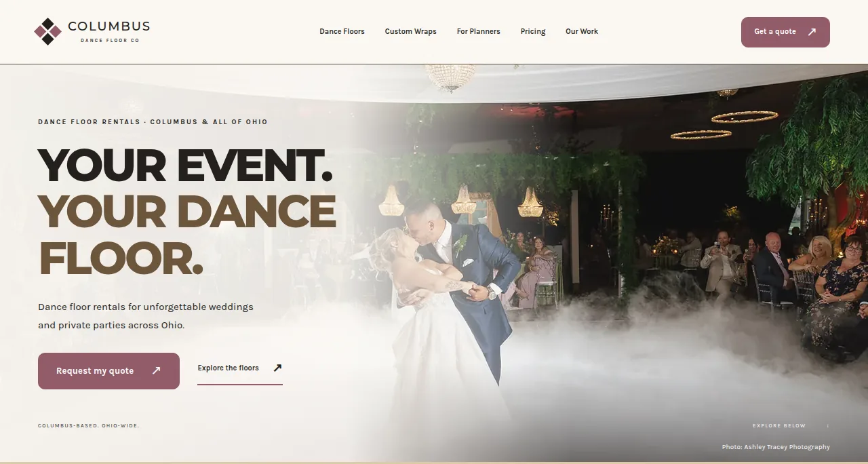Click the arrow icon in Get a quote
Screen dimensions: 868x464
[x=812, y=32]
